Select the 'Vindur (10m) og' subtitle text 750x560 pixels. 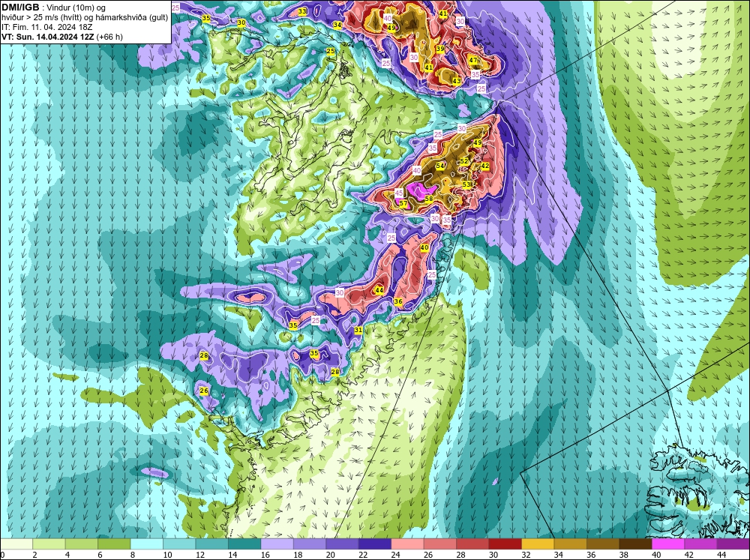point(77,7)
